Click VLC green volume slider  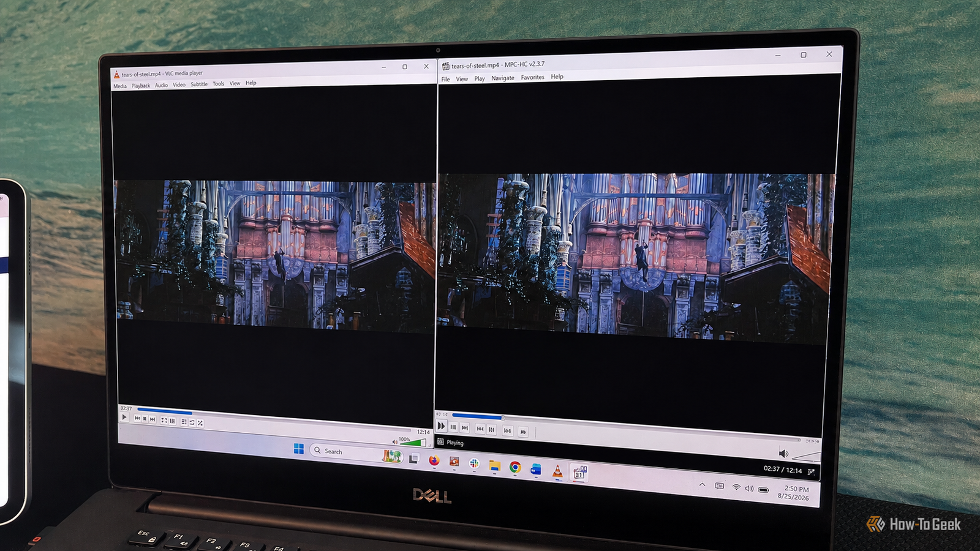(x=413, y=443)
